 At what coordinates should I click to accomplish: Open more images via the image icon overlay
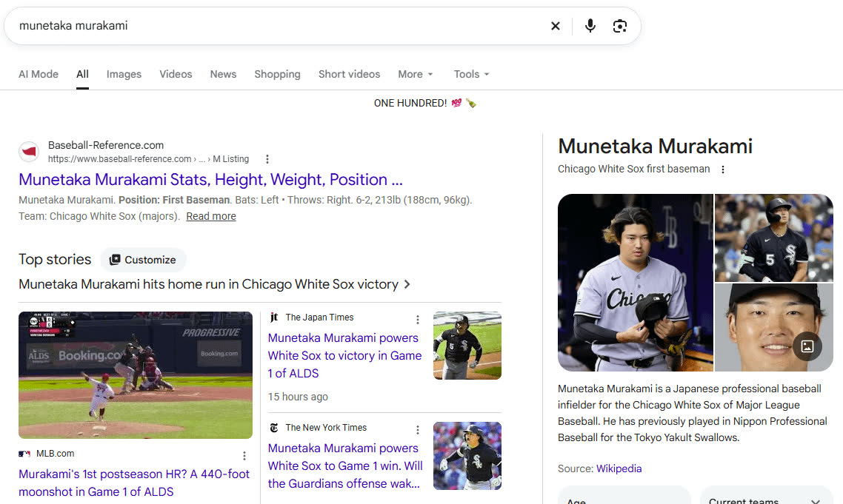[807, 346]
